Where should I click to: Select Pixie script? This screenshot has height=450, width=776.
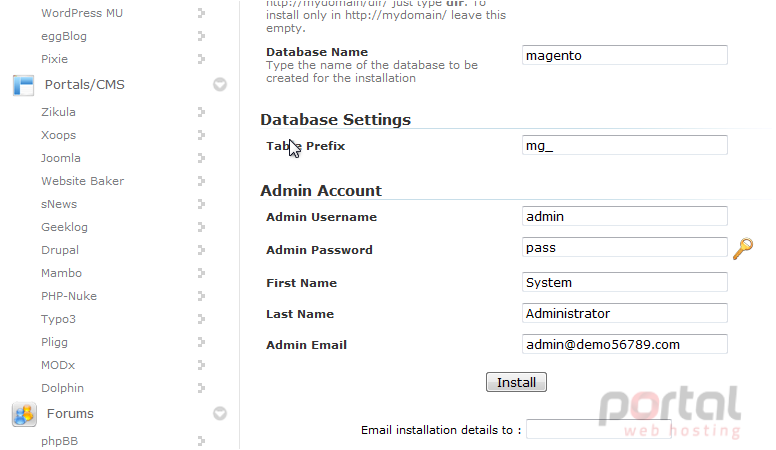(x=54, y=59)
